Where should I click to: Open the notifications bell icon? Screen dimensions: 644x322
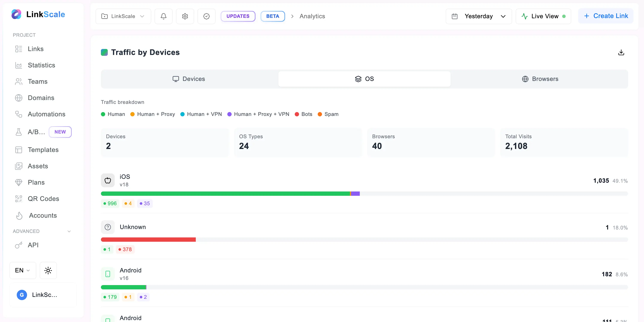point(163,16)
